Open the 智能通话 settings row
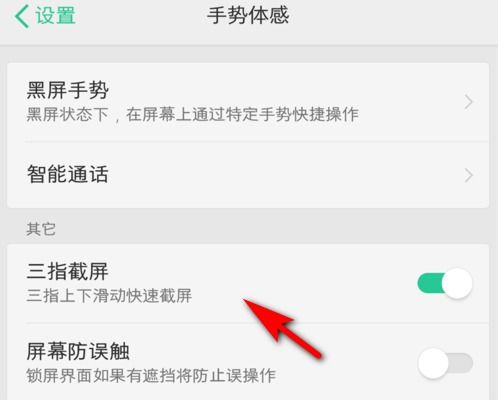Screen dimensions: 500x400 [x=248, y=175]
